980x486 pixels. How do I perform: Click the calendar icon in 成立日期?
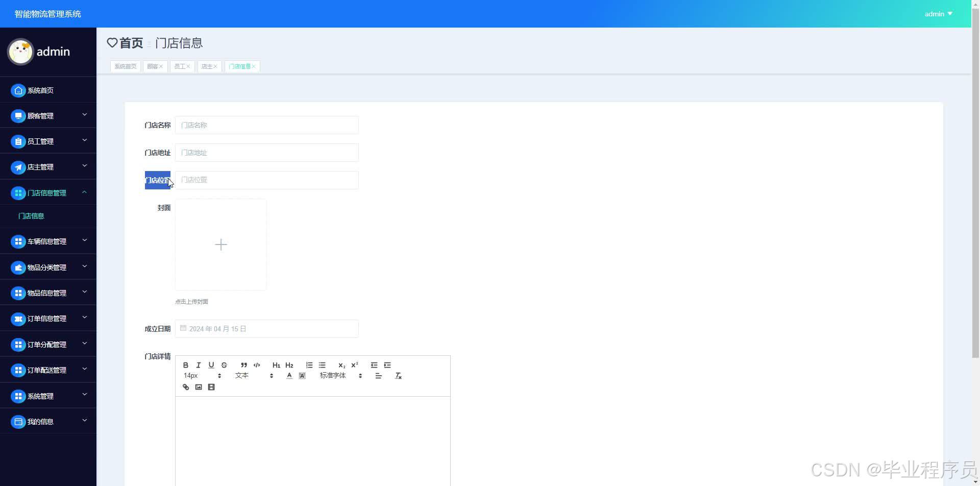183,328
